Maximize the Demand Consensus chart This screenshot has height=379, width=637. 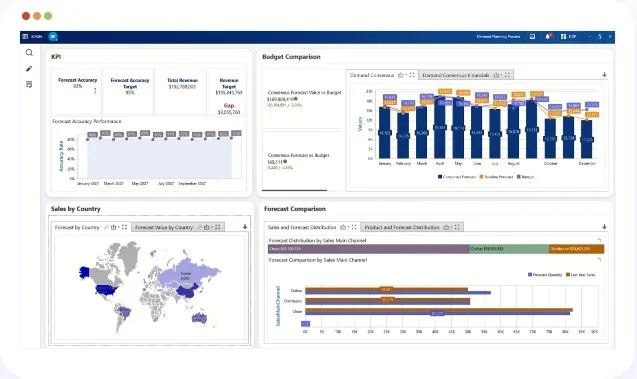[412, 75]
